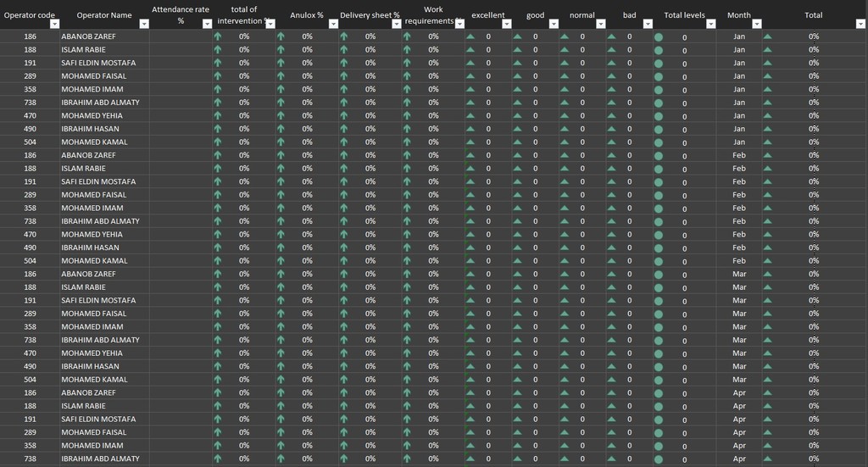Select code cell 186 in ABANOB ZAREF Jan row
This screenshot has height=467, width=868.
(30, 36)
